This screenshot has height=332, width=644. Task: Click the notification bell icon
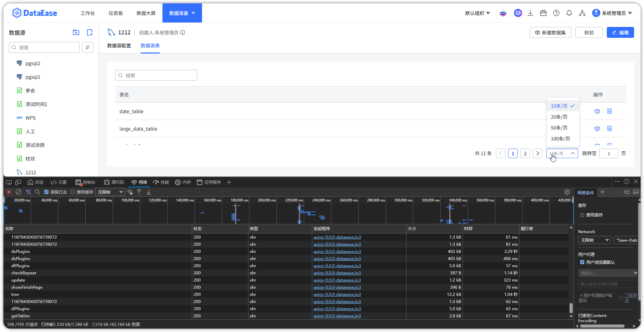click(x=569, y=13)
